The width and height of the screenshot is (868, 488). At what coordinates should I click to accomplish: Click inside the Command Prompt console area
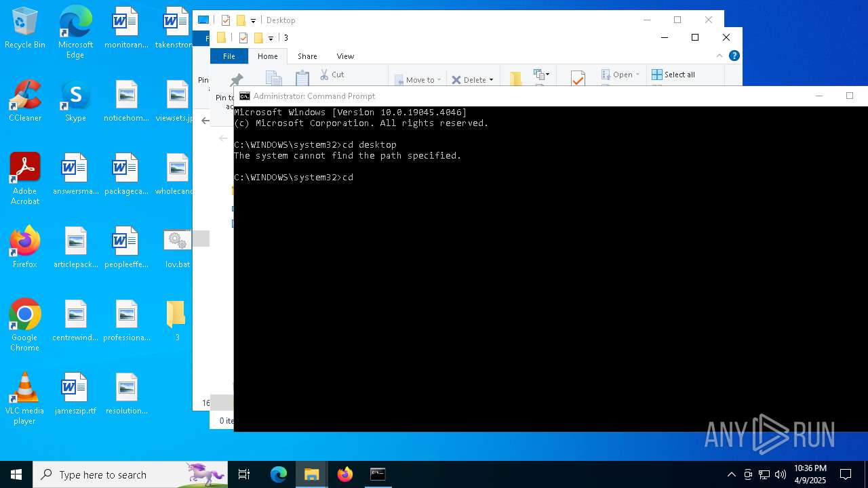point(551,268)
